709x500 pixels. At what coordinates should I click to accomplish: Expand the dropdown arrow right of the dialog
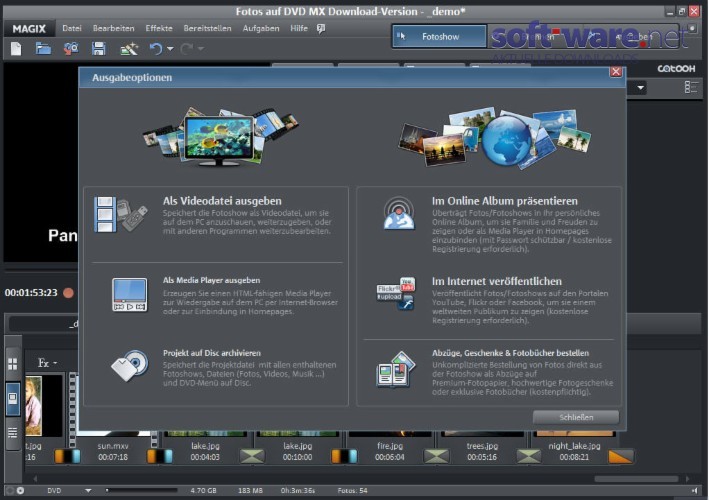[x=640, y=88]
